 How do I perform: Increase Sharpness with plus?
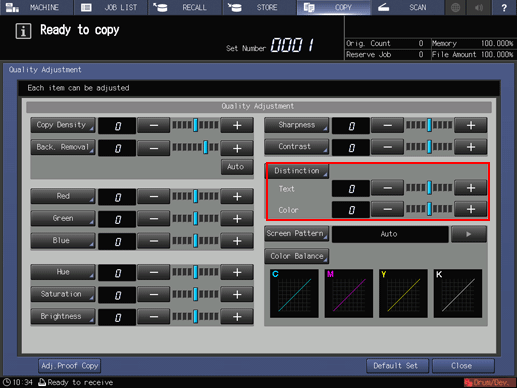click(x=471, y=125)
